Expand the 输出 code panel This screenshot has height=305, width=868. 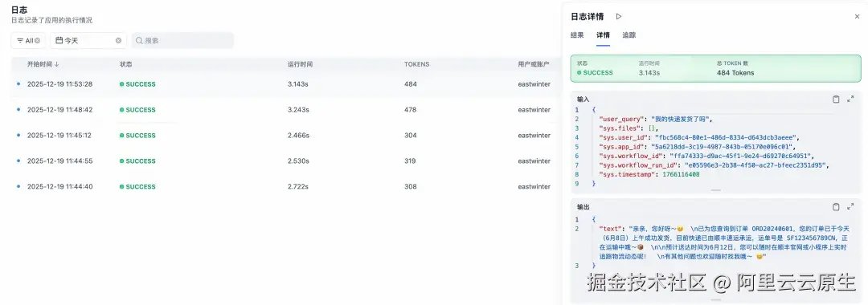[x=850, y=206]
